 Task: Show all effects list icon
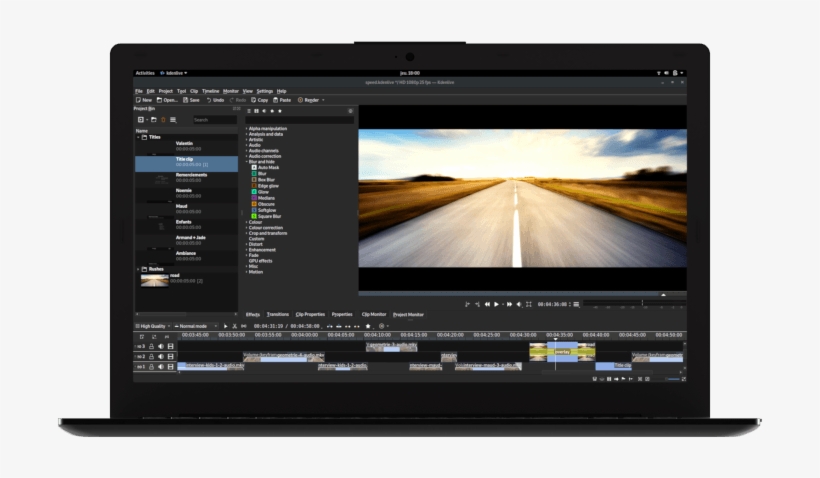[x=249, y=111]
